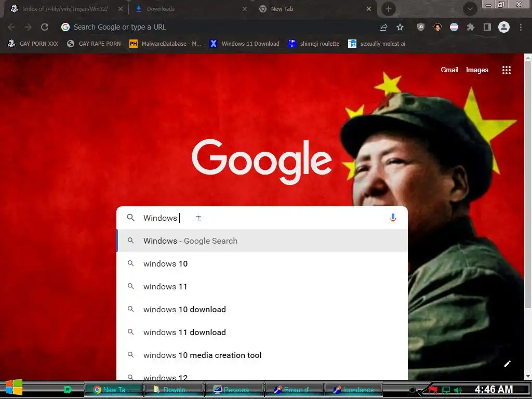Open the uBlock Origin shield extension
This screenshot has width=532, height=399.
[x=421, y=27]
